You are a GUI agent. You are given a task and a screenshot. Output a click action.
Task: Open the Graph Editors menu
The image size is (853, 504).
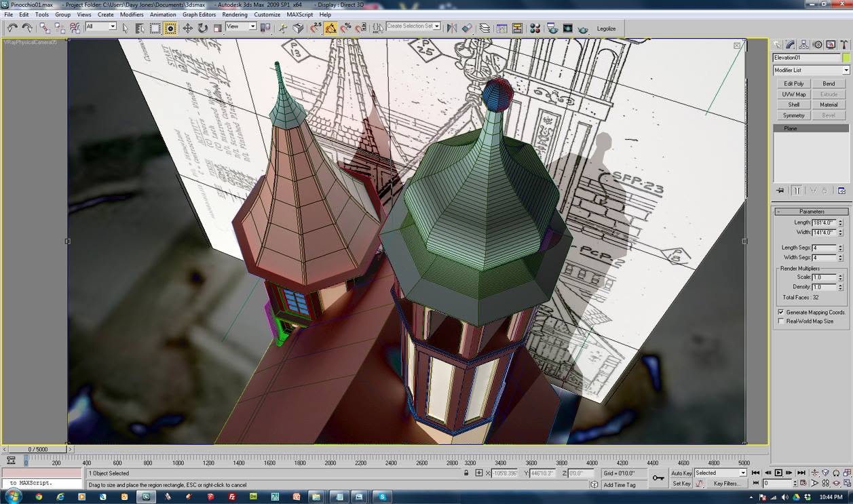coord(199,14)
